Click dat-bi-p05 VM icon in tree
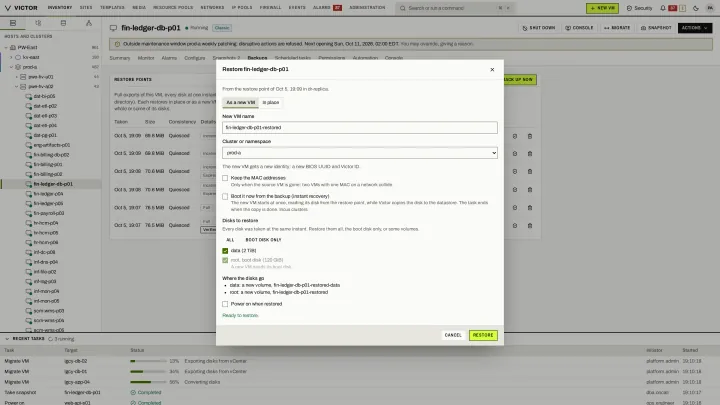Viewport: 720px width, 405px height. [28, 96]
